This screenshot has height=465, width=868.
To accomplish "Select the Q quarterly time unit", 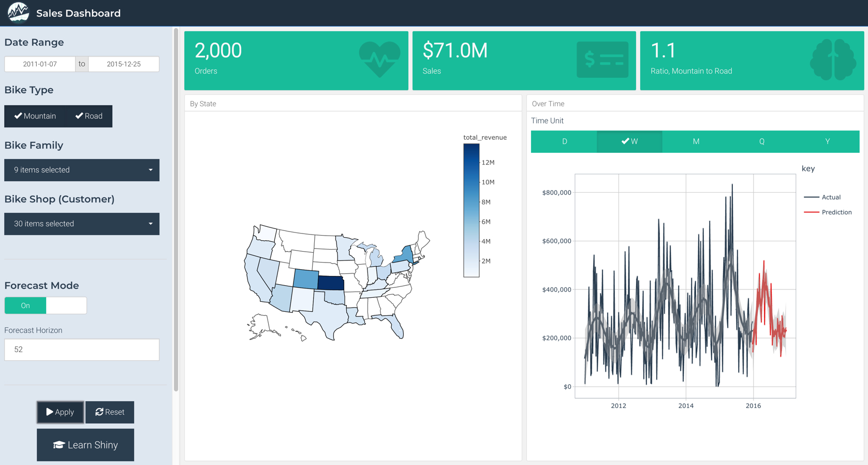I will click(x=761, y=141).
